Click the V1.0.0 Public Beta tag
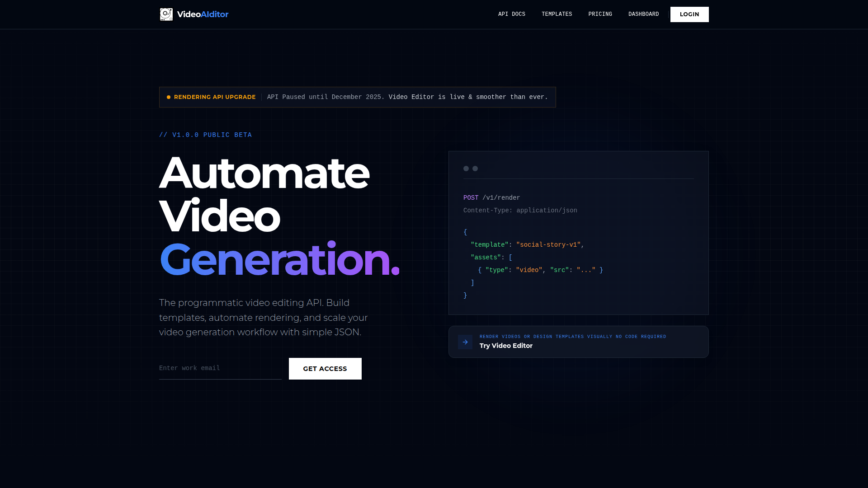 pyautogui.click(x=205, y=135)
